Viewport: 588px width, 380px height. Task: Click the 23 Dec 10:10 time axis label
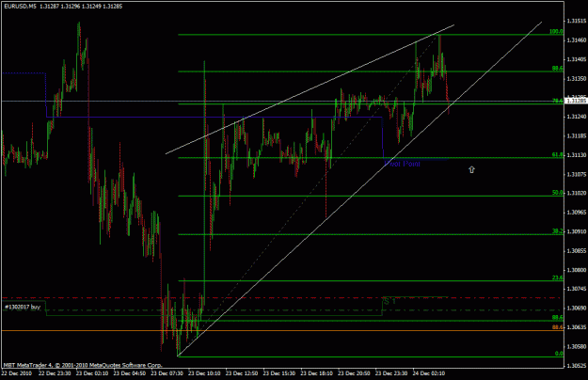204,373
